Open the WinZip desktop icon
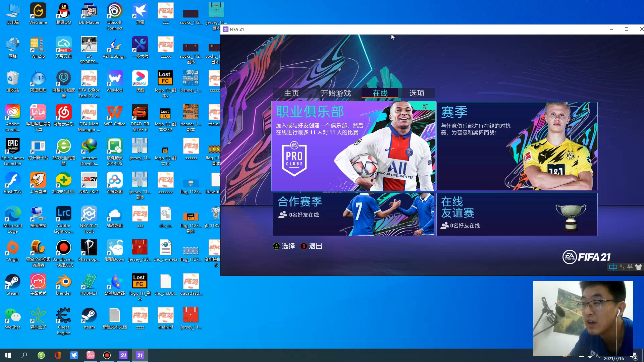The image size is (644, 362). 38,48
